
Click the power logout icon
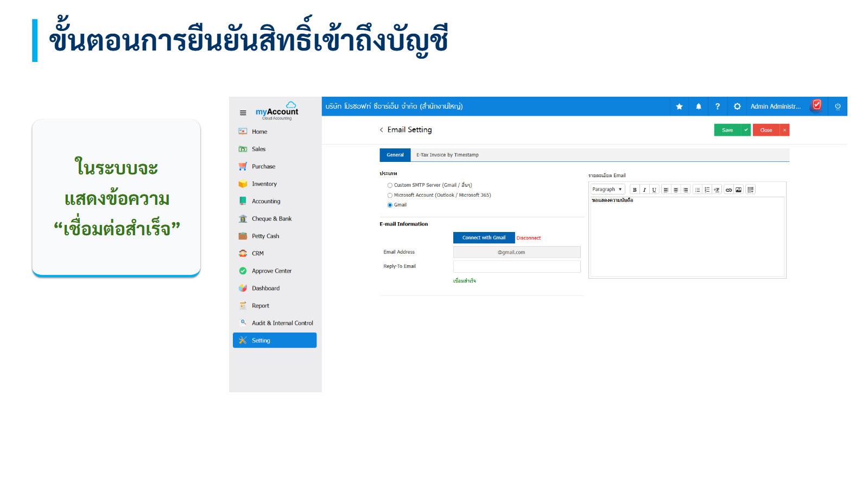click(838, 106)
